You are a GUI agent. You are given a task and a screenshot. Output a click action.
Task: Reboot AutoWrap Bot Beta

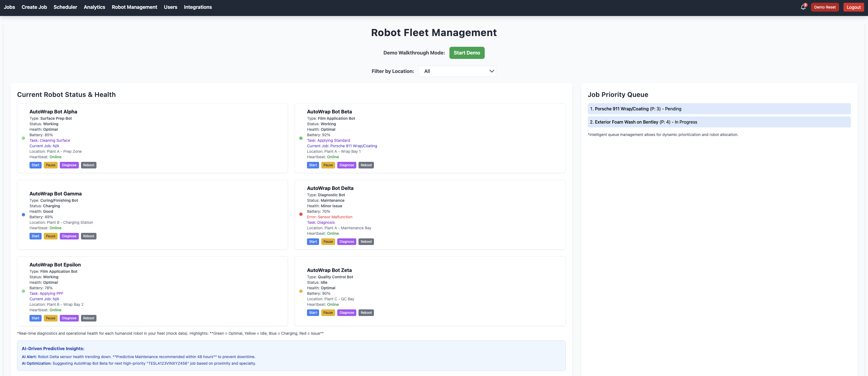pos(366,165)
